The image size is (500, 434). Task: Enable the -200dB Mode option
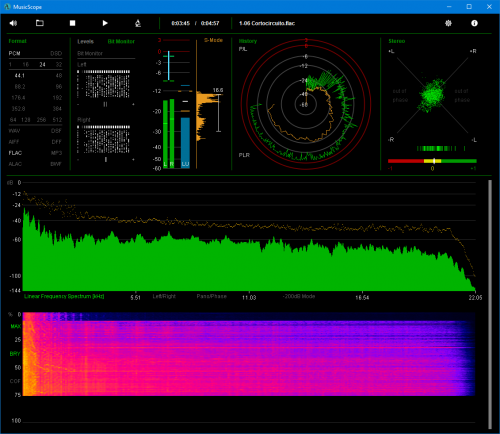[299, 296]
